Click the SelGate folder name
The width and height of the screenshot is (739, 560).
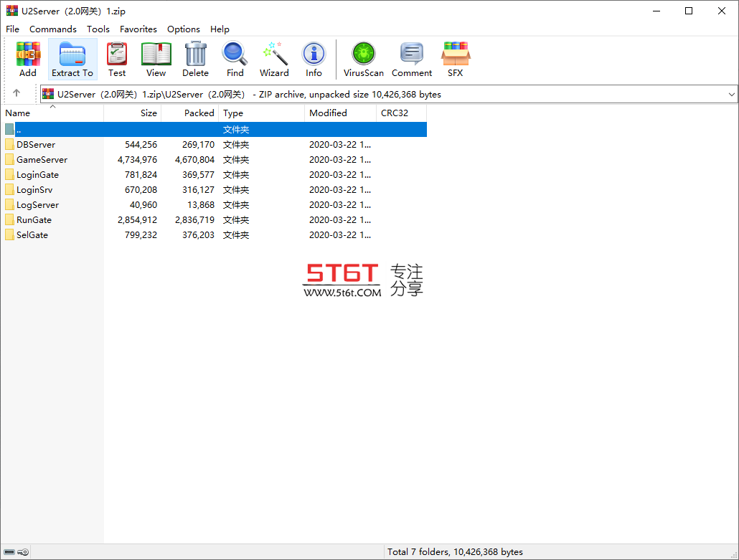32,235
